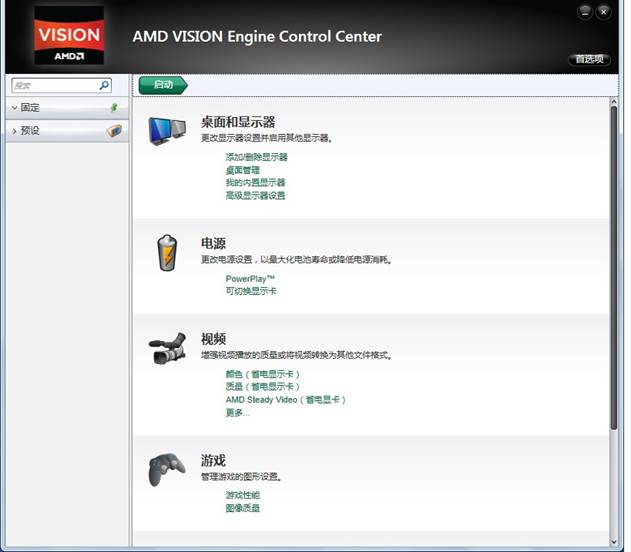Open 高级显示器设置 link
Viewport: 631px width, 552px height.
tap(255, 196)
